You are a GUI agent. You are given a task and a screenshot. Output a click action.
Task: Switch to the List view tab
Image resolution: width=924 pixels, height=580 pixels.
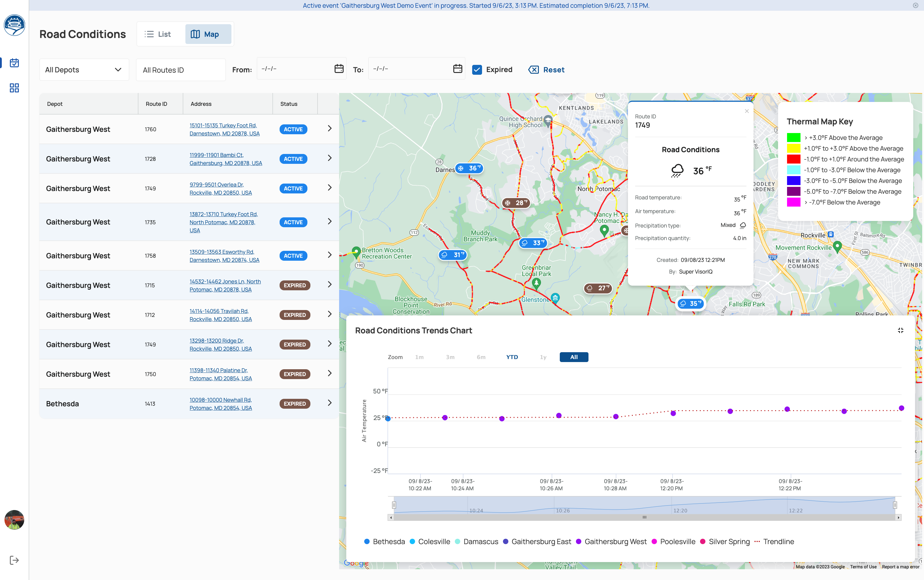pos(158,34)
